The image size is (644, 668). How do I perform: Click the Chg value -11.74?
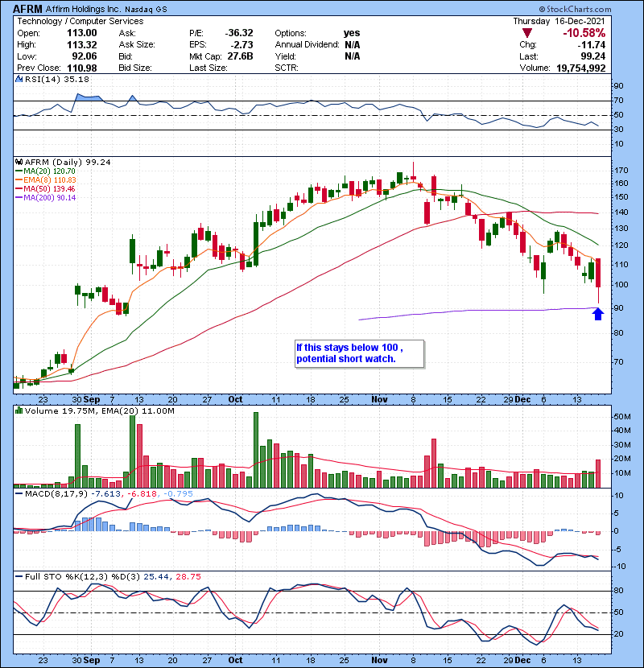(x=592, y=44)
